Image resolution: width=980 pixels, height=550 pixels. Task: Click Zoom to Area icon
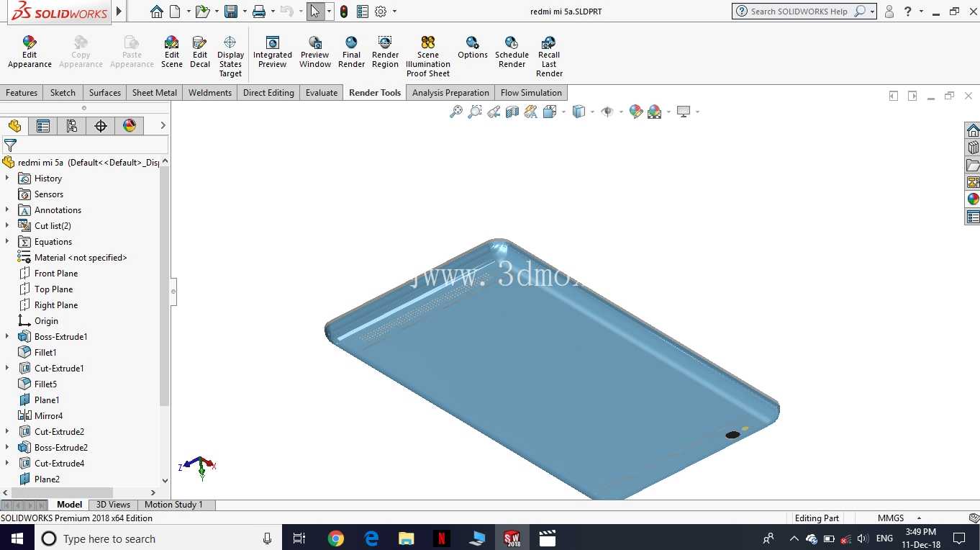(x=474, y=112)
